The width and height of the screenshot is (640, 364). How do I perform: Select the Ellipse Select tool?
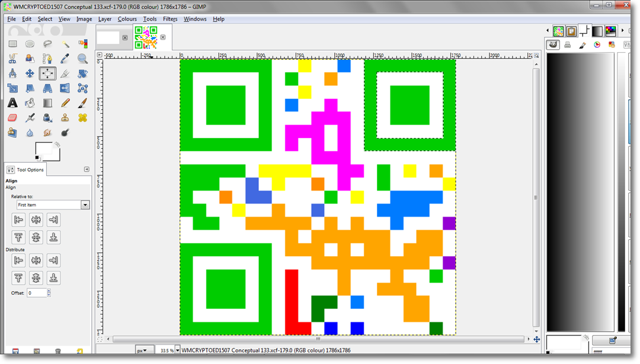click(30, 44)
